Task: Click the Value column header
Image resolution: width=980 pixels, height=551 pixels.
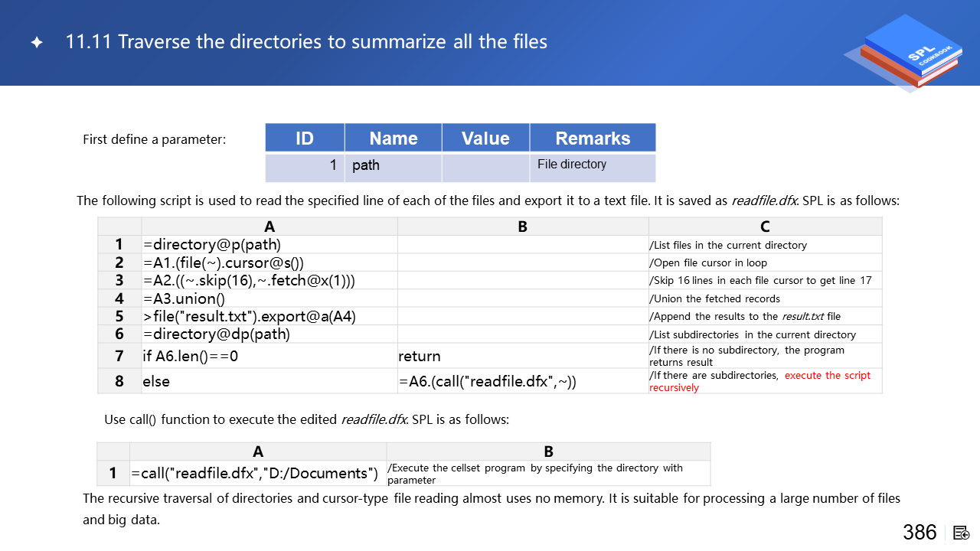Action: pos(485,138)
